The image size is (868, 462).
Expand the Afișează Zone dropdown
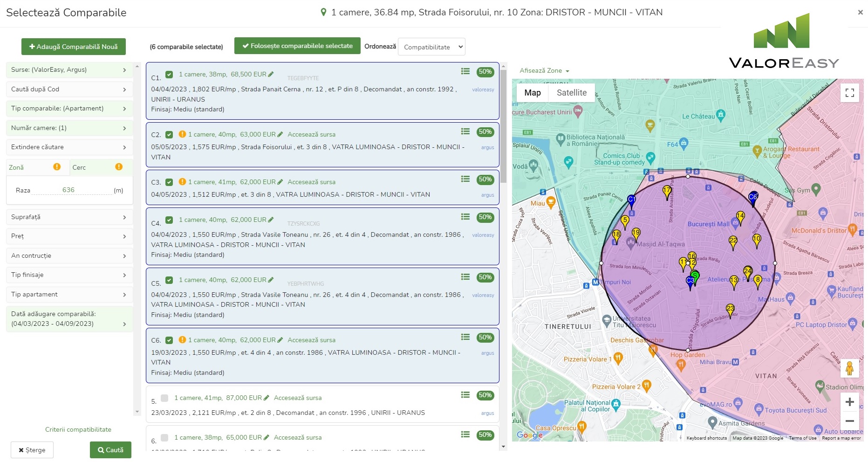tap(544, 71)
